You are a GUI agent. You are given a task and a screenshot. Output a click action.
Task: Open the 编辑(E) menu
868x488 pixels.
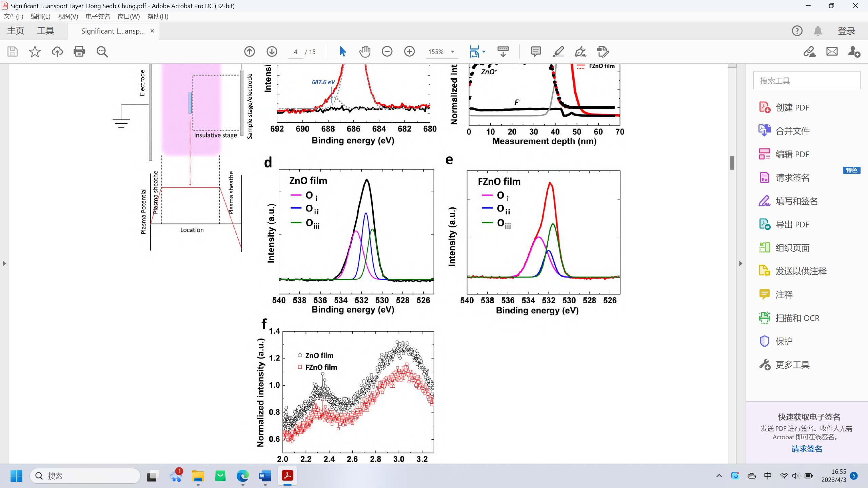click(40, 16)
